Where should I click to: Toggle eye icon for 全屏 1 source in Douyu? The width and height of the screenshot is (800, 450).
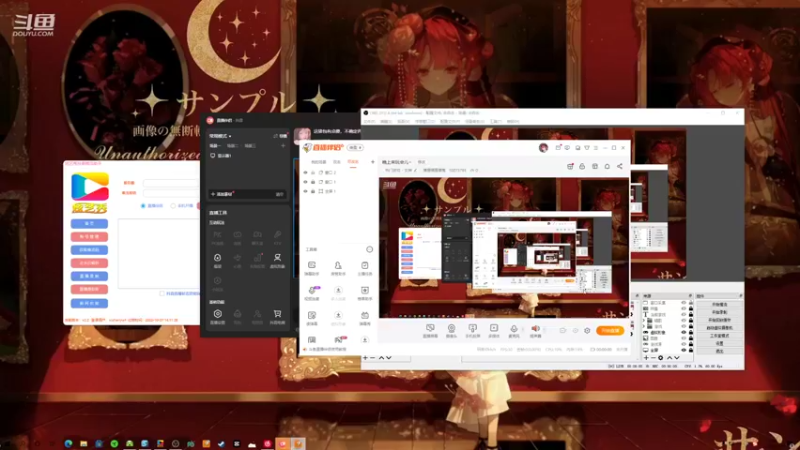[306, 191]
